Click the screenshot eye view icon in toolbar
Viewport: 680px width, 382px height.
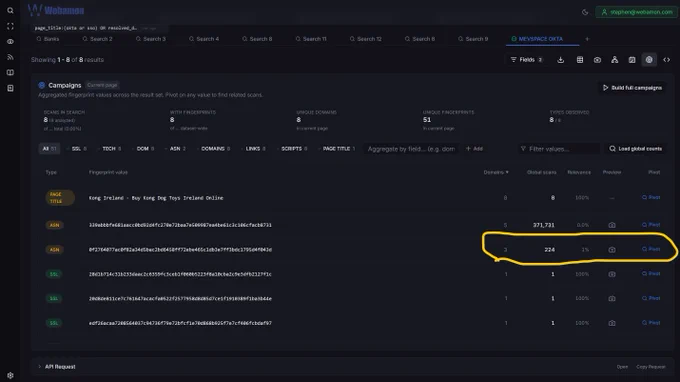tap(597, 60)
